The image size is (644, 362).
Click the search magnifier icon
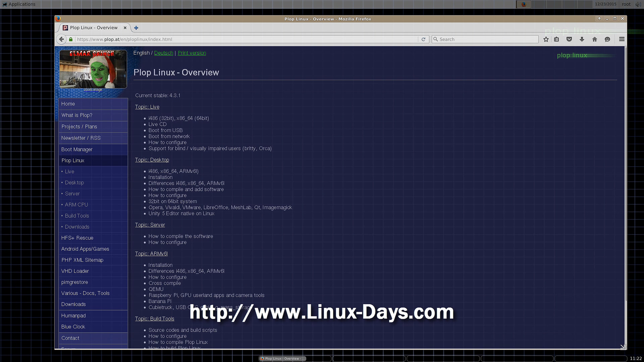[x=436, y=39]
